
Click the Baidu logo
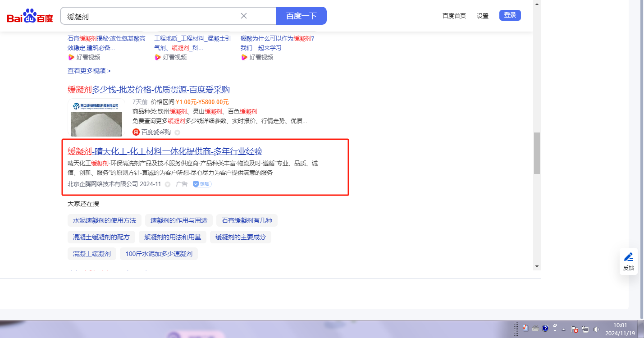pos(30,17)
